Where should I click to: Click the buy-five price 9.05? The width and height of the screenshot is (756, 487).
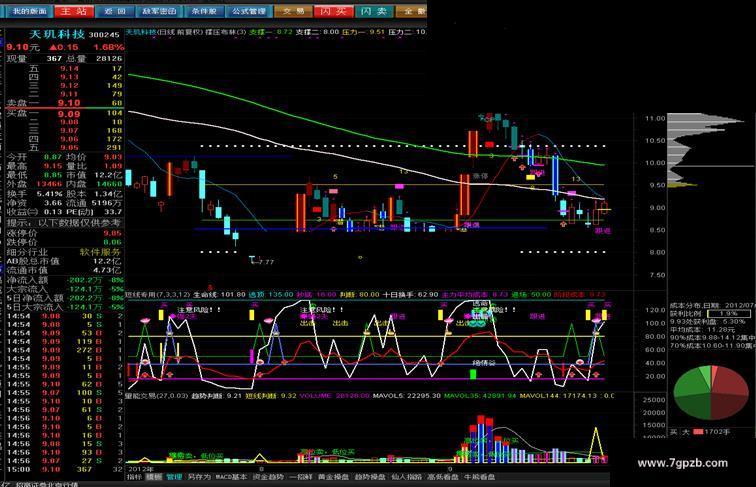69,148
